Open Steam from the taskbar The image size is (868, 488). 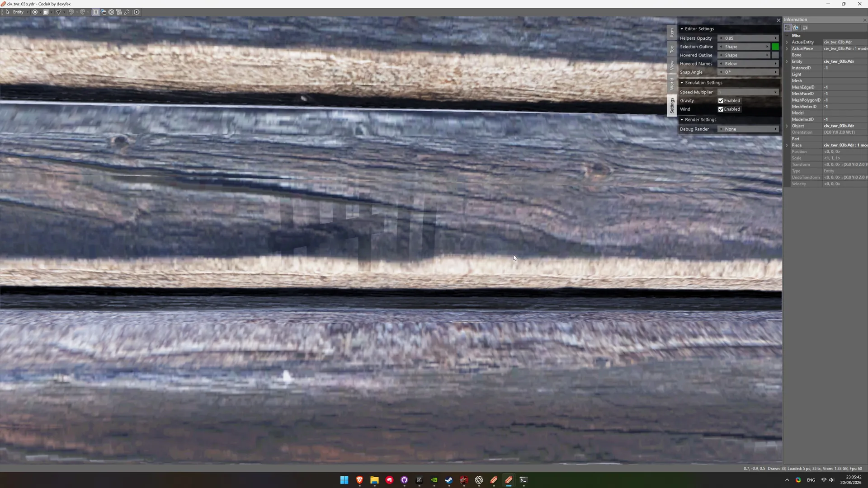coord(449,480)
